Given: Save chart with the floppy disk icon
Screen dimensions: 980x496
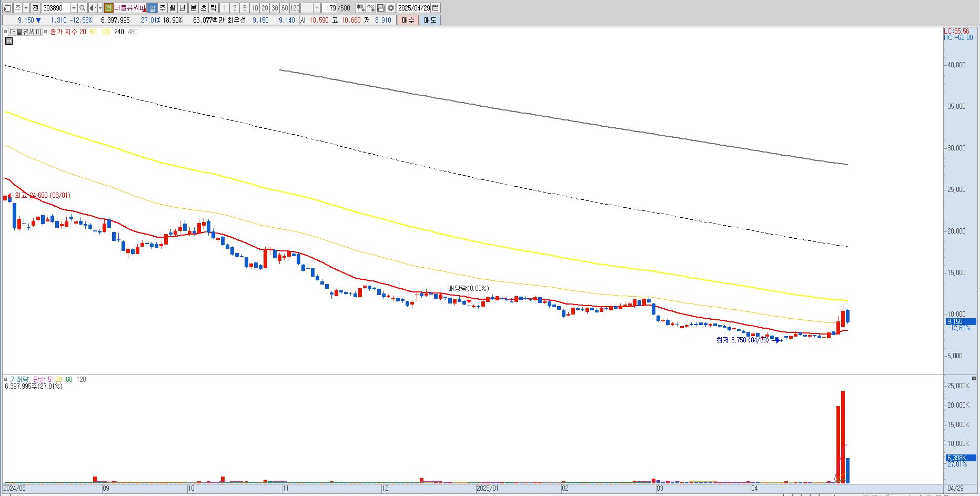Looking at the screenshot, I should click(x=381, y=8).
